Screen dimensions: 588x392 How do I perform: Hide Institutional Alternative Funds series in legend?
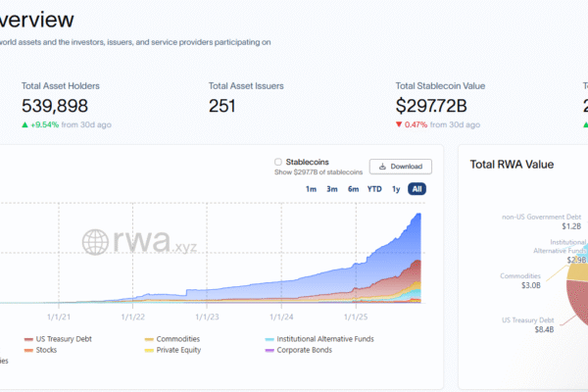pos(323,339)
